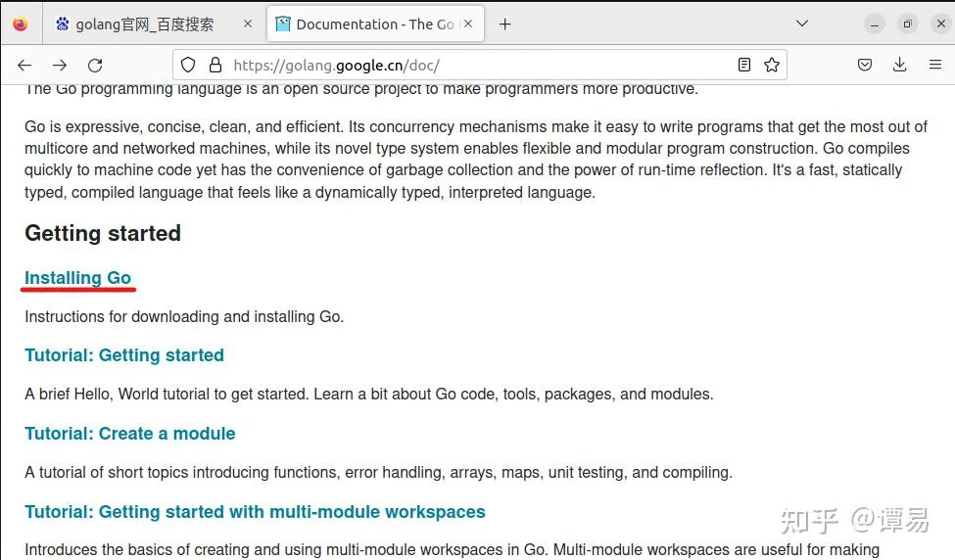Expand the list all tabs dropdown
The image size is (955, 560).
802,23
